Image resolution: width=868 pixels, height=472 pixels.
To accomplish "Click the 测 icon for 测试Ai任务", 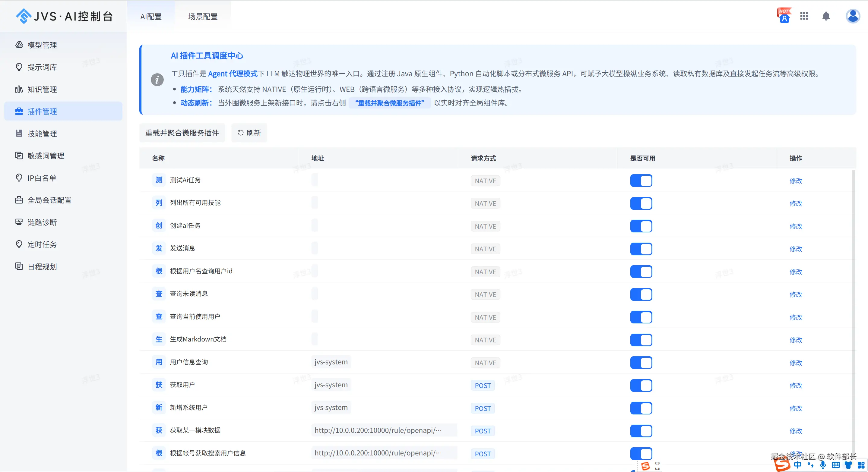I will pyautogui.click(x=159, y=180).
